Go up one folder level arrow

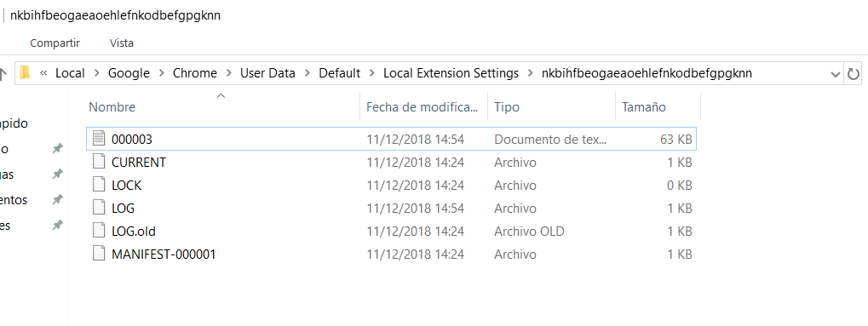tap(3, 73)
